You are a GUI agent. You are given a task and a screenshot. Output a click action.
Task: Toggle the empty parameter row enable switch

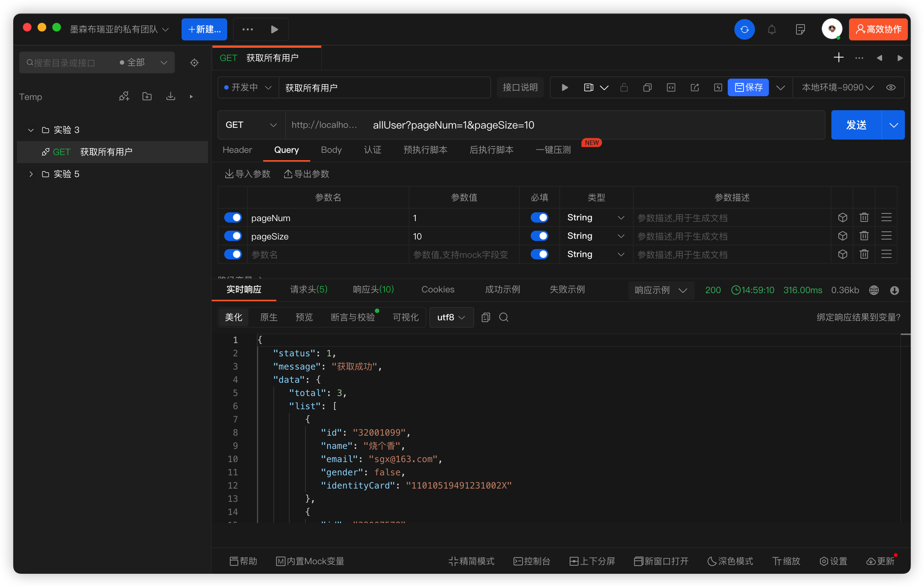point(233,254)
